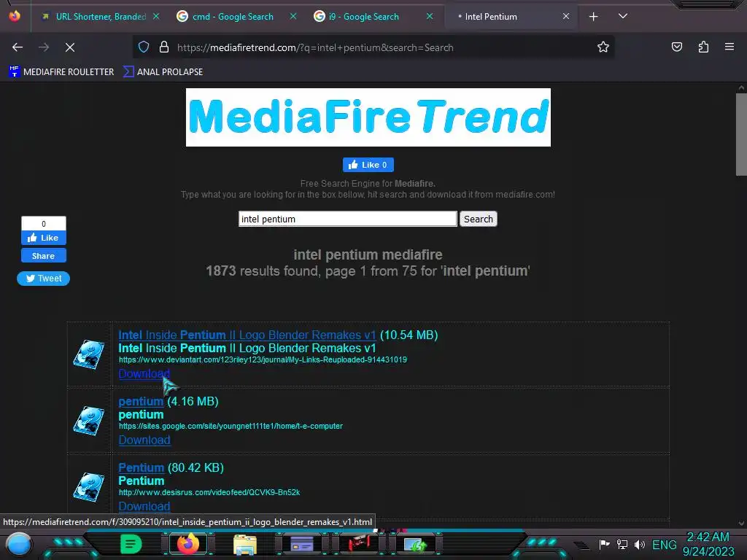Viewport: 747px width, 560px height.
Task: Close the i9 - Google Search tab
Action: pos(430,16)
